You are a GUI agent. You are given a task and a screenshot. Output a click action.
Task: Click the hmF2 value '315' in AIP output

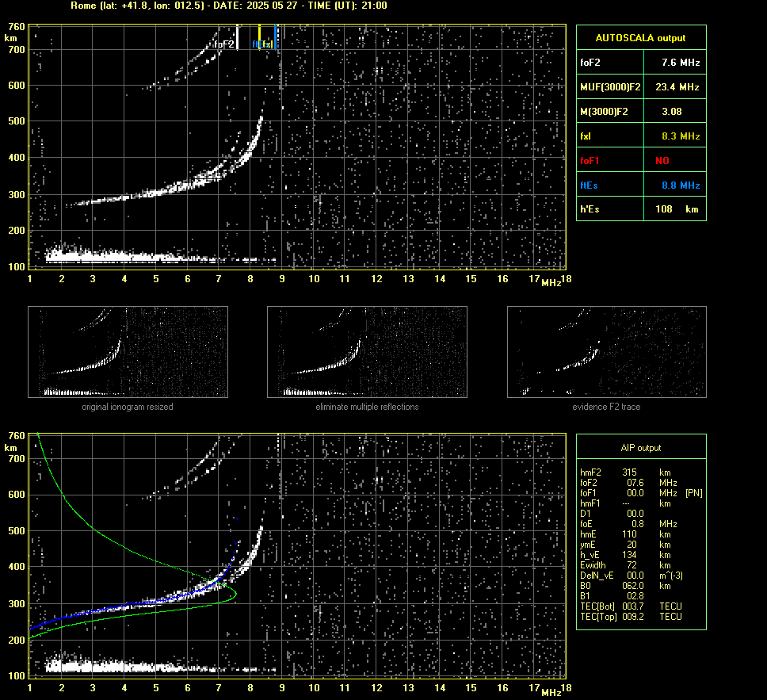click(x=630, y=472)
